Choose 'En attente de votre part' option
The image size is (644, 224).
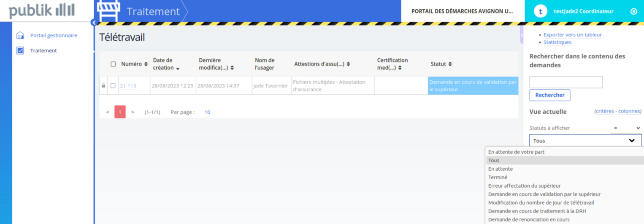(565, 152)
